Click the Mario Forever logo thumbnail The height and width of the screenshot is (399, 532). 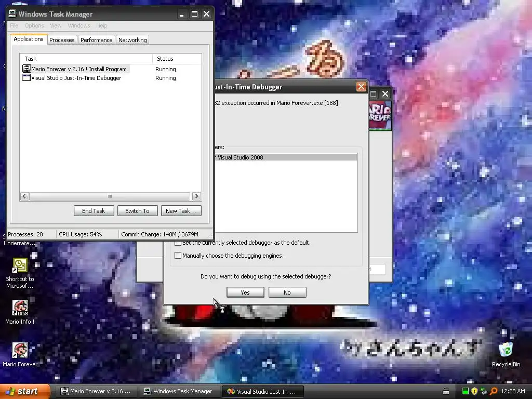click(x=380, y=116)
